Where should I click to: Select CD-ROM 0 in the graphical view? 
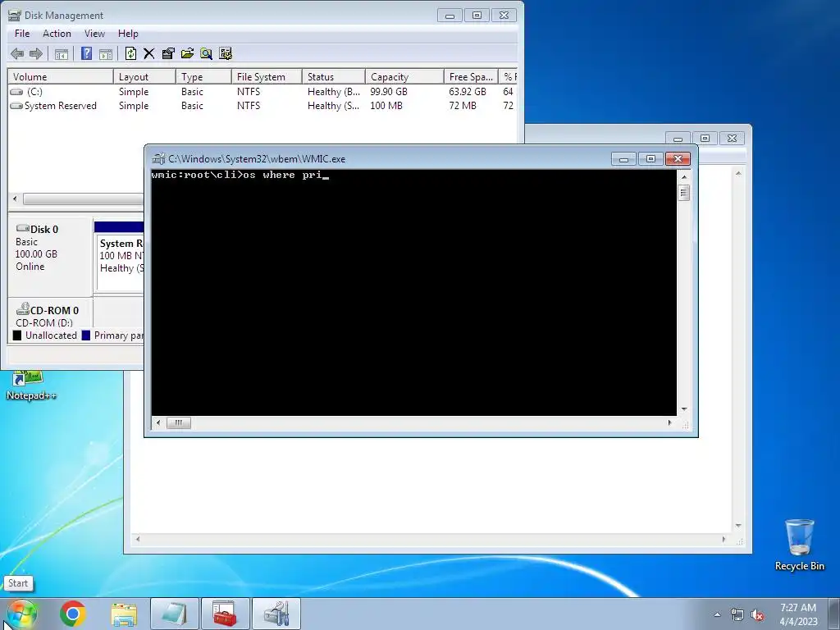coord(50,314)
